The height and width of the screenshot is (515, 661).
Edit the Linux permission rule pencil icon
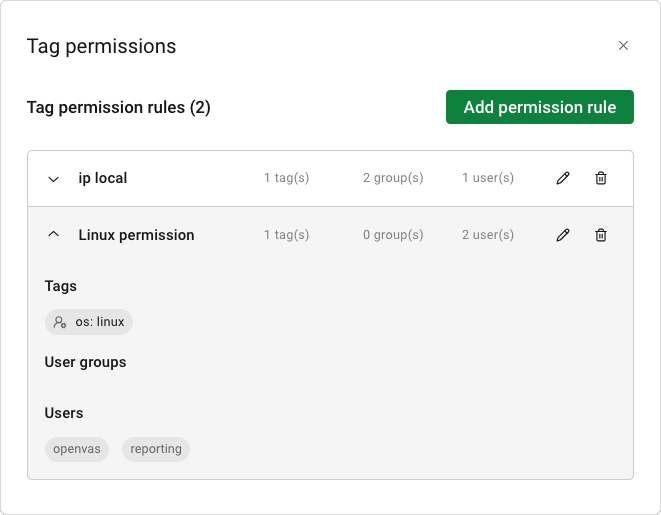click(563, 235)
